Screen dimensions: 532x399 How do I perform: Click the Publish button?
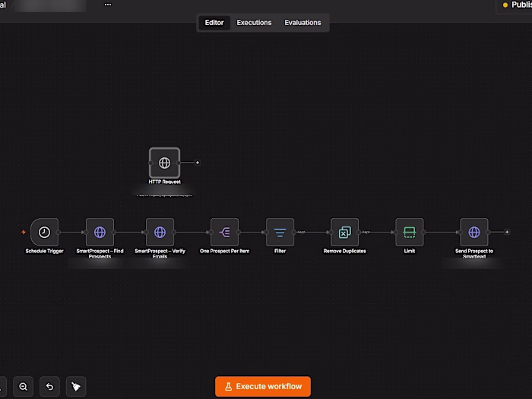(515, 5)
